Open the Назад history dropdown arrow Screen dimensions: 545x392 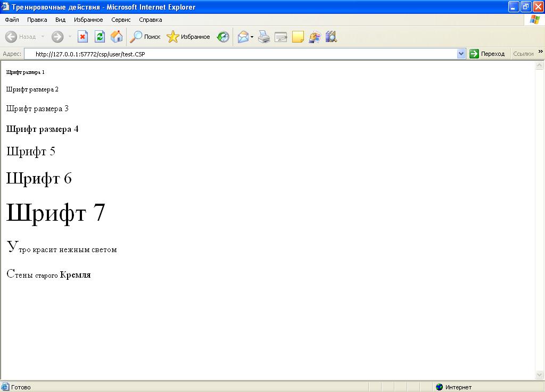43,37
